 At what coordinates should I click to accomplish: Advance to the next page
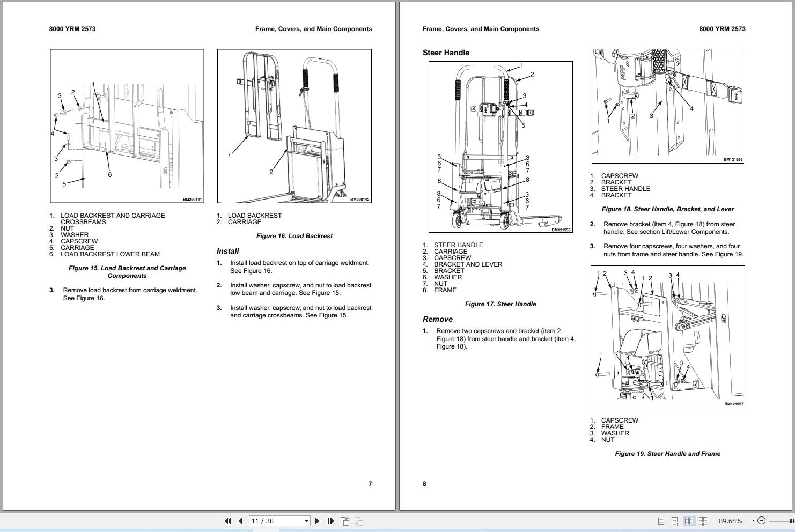click(318, 521)
